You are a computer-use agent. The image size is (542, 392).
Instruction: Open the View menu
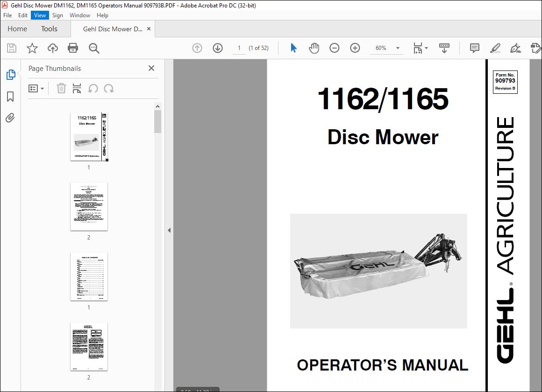(x=40, y=15)
